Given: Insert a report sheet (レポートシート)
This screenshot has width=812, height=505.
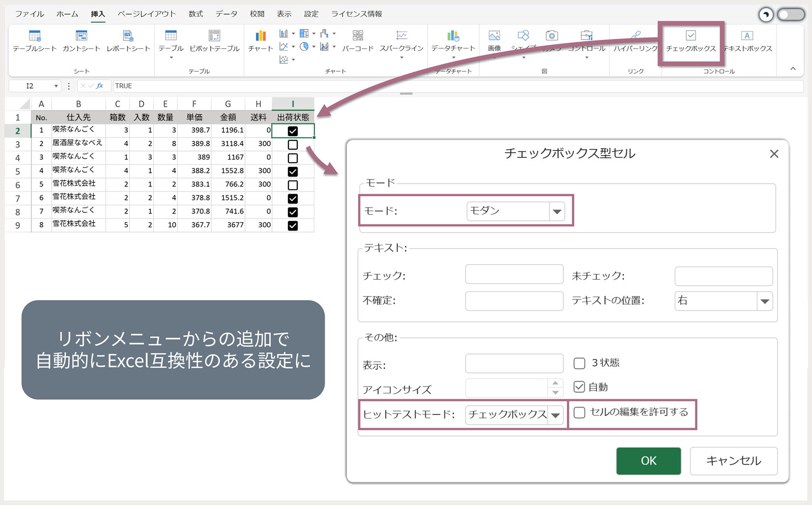Looking at the screenshot, I should click(x=128, y=41).
